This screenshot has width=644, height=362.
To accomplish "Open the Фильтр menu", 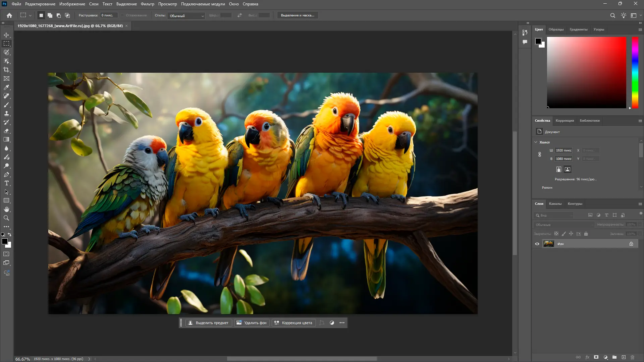I will [x=148, y=4].
